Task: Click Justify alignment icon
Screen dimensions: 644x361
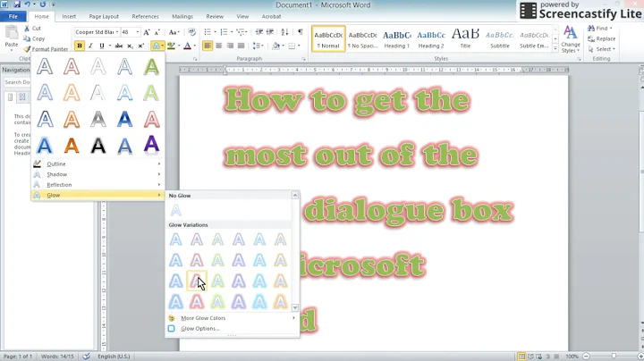Action: pyautogui.click(x=241, y=46)
